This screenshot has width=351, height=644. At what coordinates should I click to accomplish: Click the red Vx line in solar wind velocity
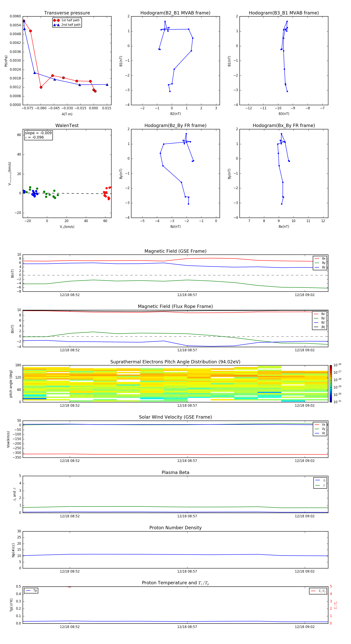[175, 455]
